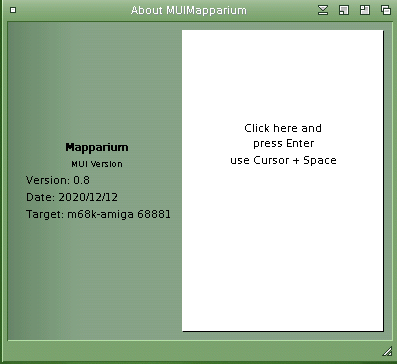
Task: Click the 'About MUIMapparium' window title
Action: pyautogui.click(x=189, y=10)
